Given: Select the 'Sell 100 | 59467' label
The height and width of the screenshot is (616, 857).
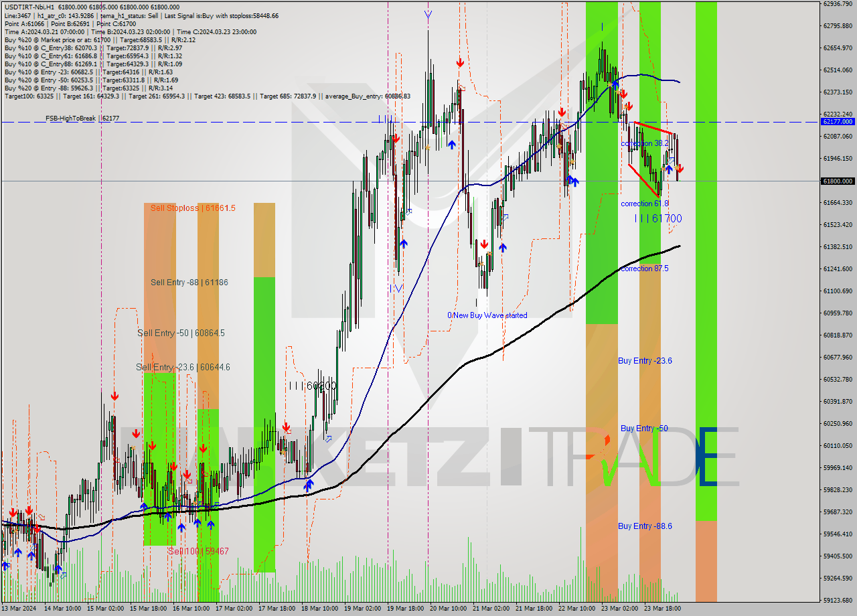Looking at the screenshot, I should (x=198, y=551).
